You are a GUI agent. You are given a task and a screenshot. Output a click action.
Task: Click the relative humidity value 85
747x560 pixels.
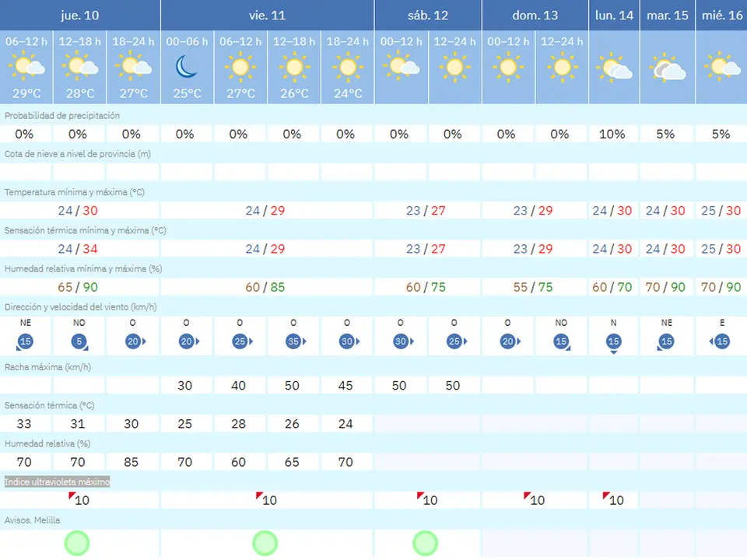pyautogui.click(x=131, y=462)
